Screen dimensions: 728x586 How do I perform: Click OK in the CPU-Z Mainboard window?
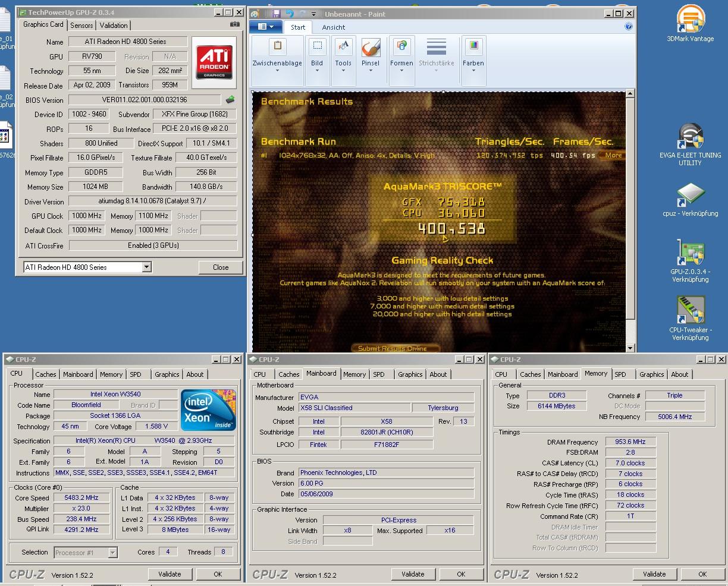coord(461,574)
